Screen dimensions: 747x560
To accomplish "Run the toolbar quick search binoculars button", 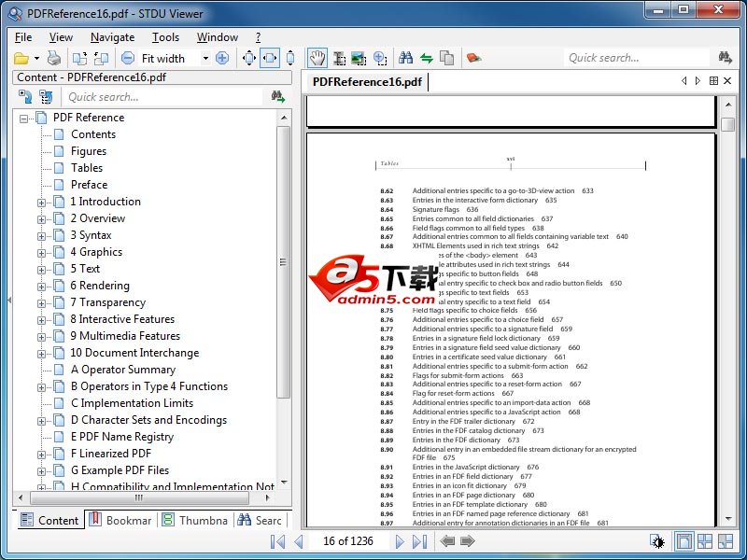I will [725, 58].
